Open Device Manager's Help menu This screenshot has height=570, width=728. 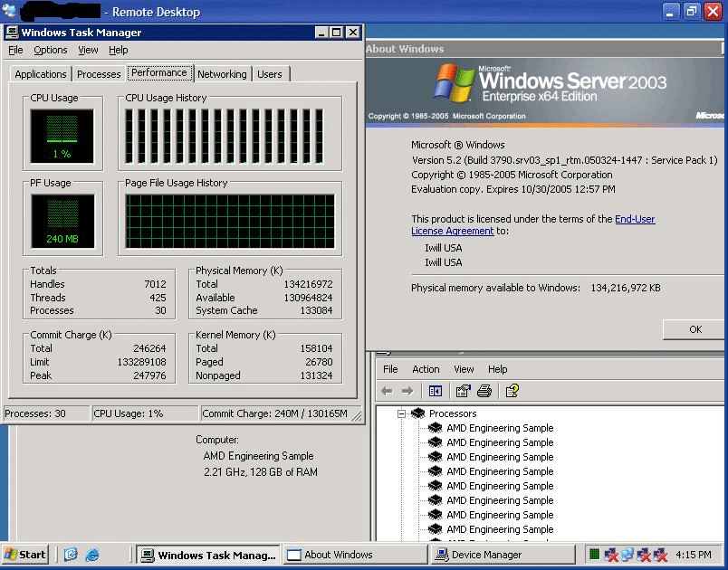[x=498, y=369]
